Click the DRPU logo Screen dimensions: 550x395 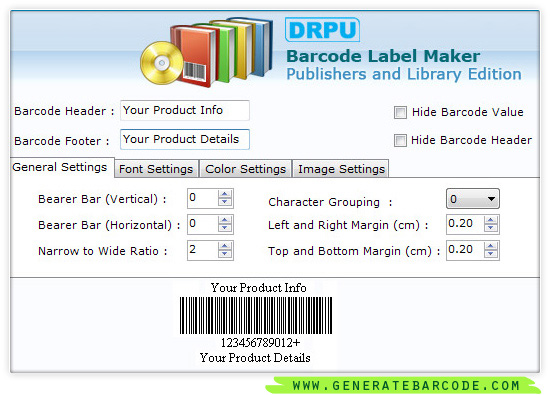tap(322, 30)
